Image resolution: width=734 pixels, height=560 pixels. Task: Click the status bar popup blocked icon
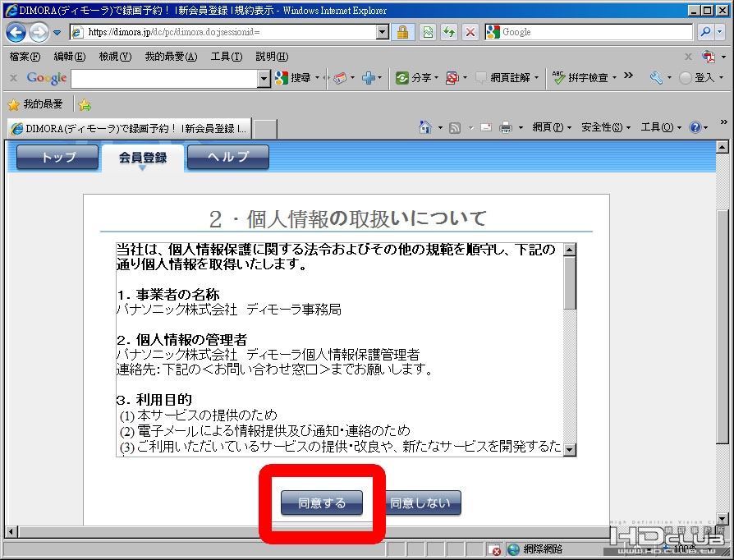tap(494, 549)
